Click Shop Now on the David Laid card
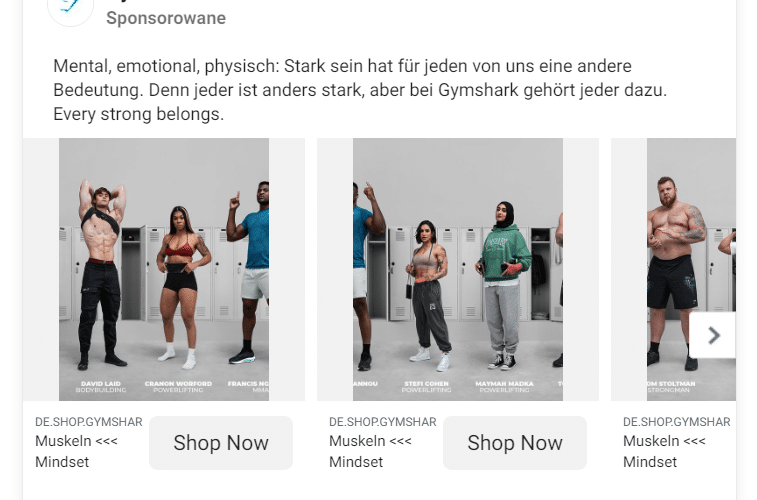This screenshot has height=500, width=757. (x=221, y=443)
